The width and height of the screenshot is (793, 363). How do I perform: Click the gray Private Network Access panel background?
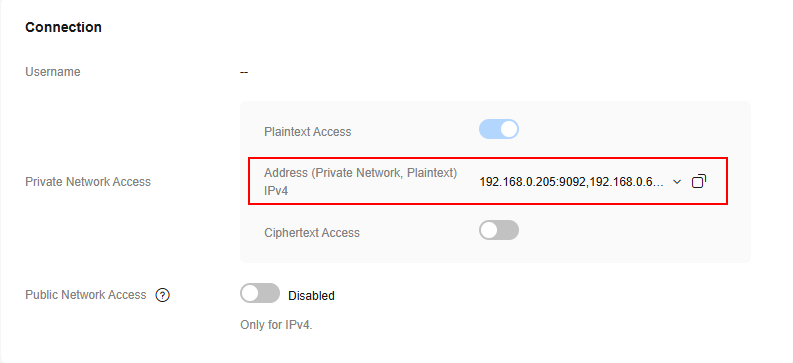point(632,238)
